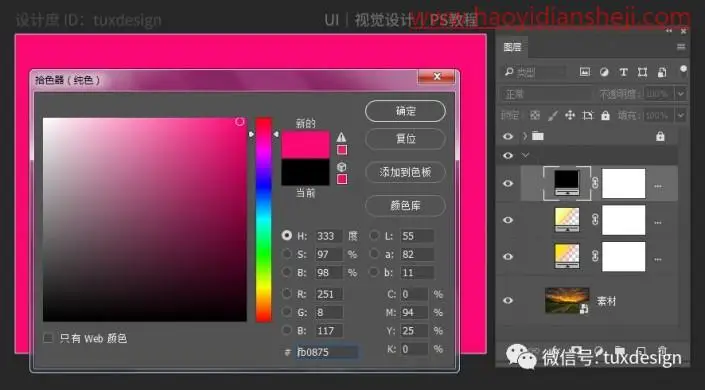The width and height of the screenshot is (705, 390).
Task: Click inside the vertical hue spectrum slider
Action: coord(263,220)
